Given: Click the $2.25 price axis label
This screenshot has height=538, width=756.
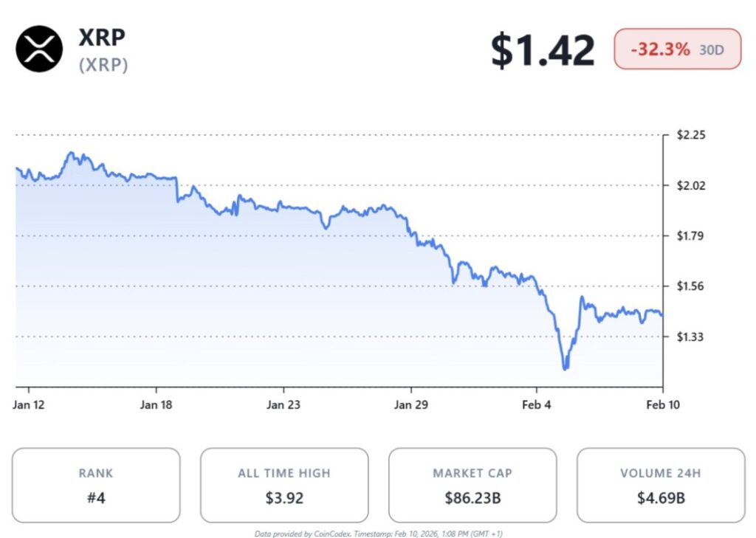Looking at the screenshot, I should click(691, 135).
